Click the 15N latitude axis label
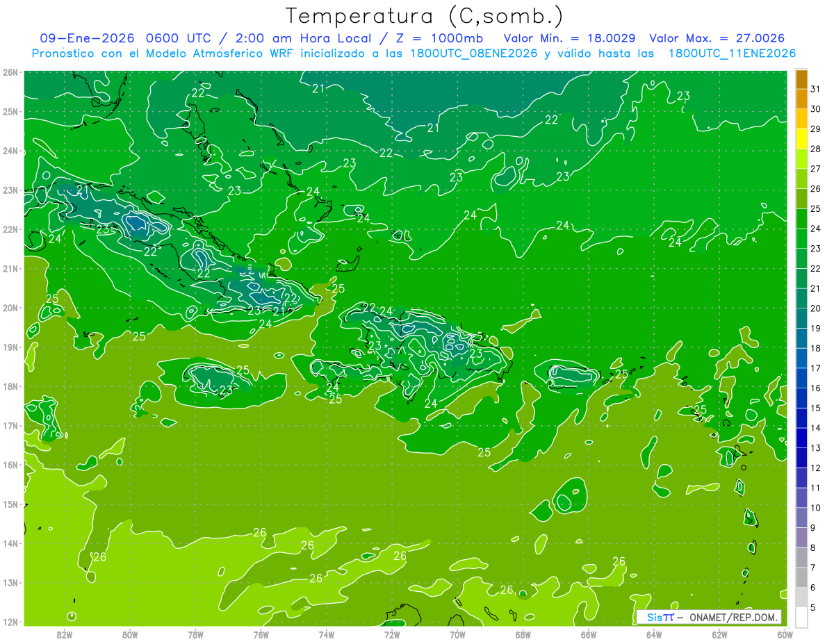Viewport: 834px width, 644px height. [x=10, y=504]
